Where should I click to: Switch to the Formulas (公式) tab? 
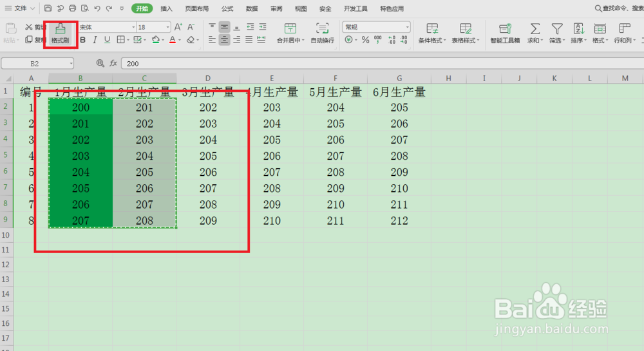(227, 8)
